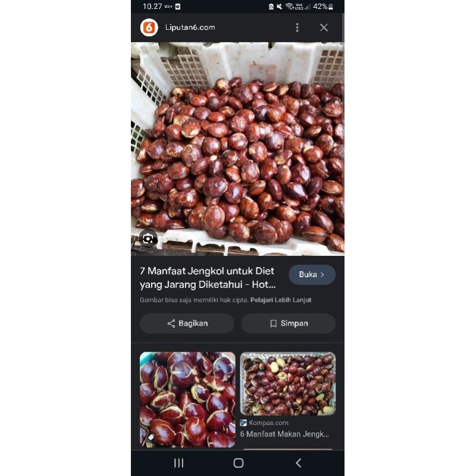Screen dimensions: 476x476
Task: Open the three-dot overflow menu
Action: pyautogui.click(x=297, y=27)
